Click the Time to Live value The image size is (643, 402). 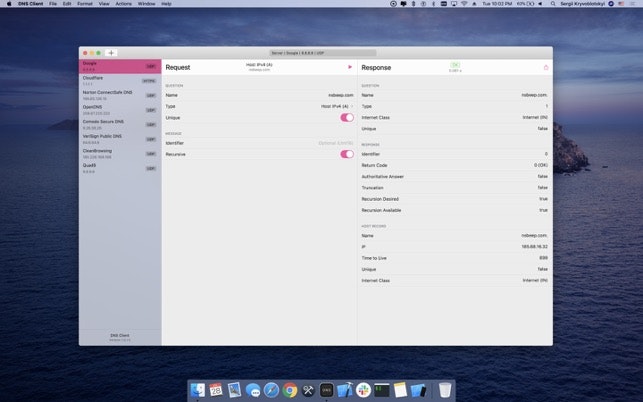pyautogui.click(x=543, y=258)
